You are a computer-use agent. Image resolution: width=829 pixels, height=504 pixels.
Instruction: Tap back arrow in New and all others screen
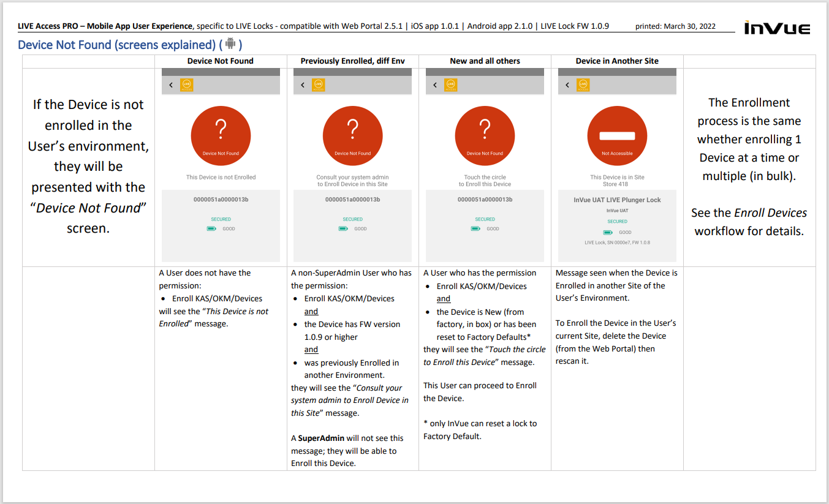tap(435, 85)
